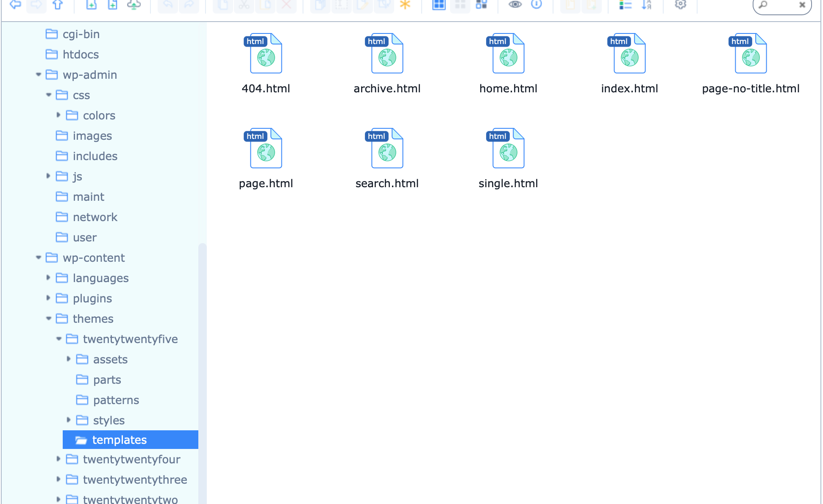The height and width of the screenshot is (504, 823).
Task: Expand the twentytwentyfour theme folder
Action: tap(58, 459)
